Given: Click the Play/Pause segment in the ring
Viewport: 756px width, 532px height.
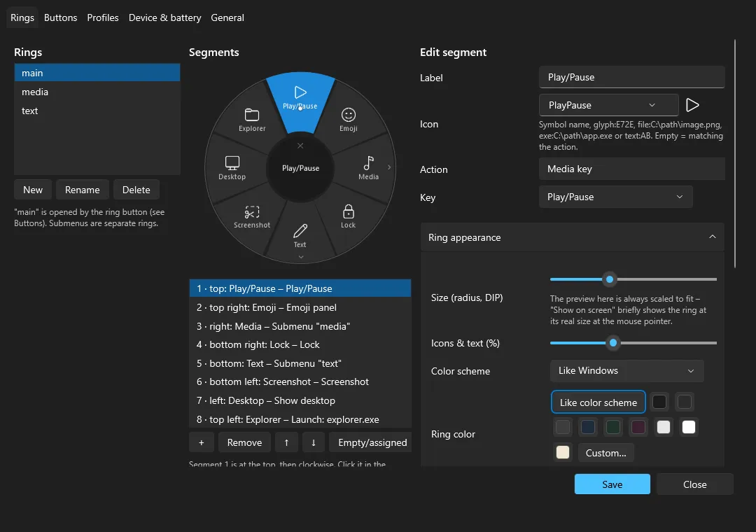Looking at the screenshot, I should click(x=300, y=102).
